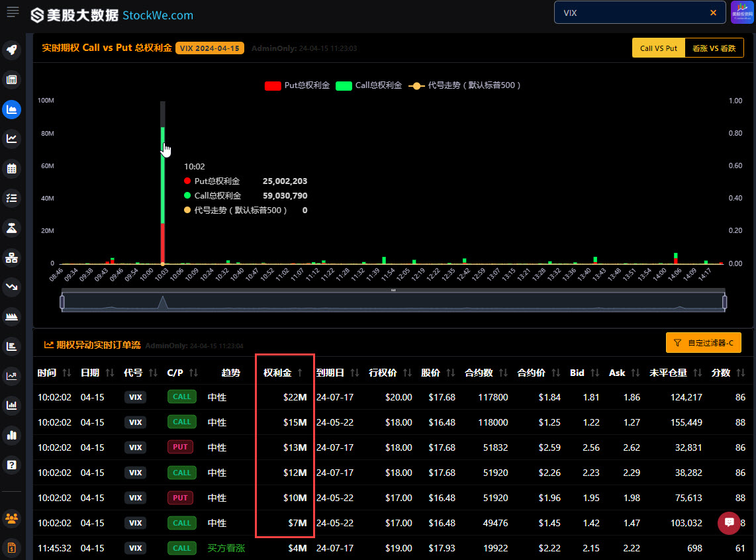Image resolution: width=756 pixels, height=560 pixels.
Task: Toggle the 代号走势 legend line series
Action: point(464,85)
